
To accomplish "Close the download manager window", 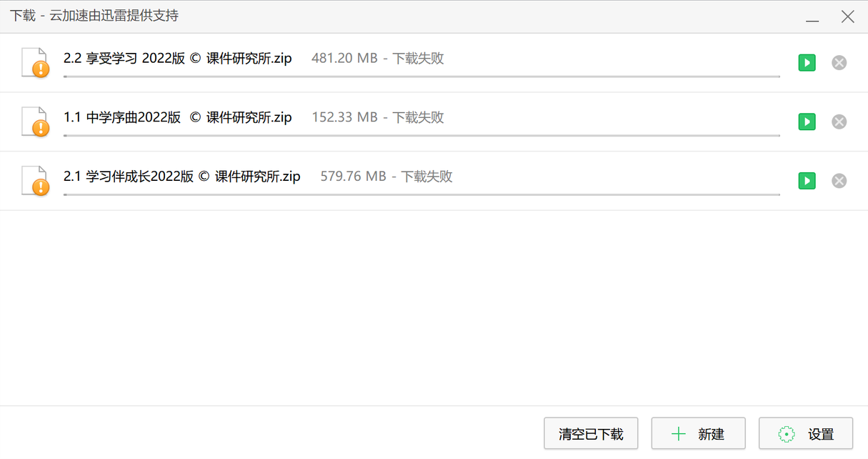I will click(x=847, y=16).
